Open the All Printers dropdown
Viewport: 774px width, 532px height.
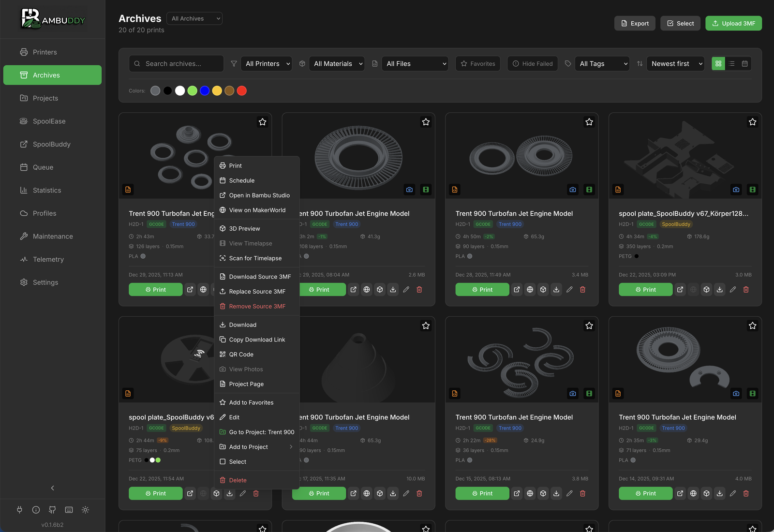(x=266, y=63)
